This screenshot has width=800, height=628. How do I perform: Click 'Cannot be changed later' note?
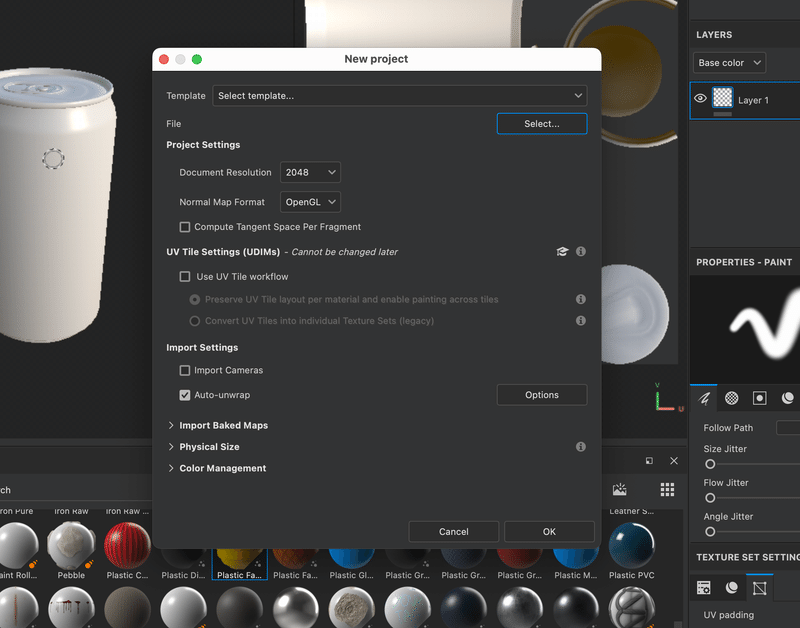point(344,252)
